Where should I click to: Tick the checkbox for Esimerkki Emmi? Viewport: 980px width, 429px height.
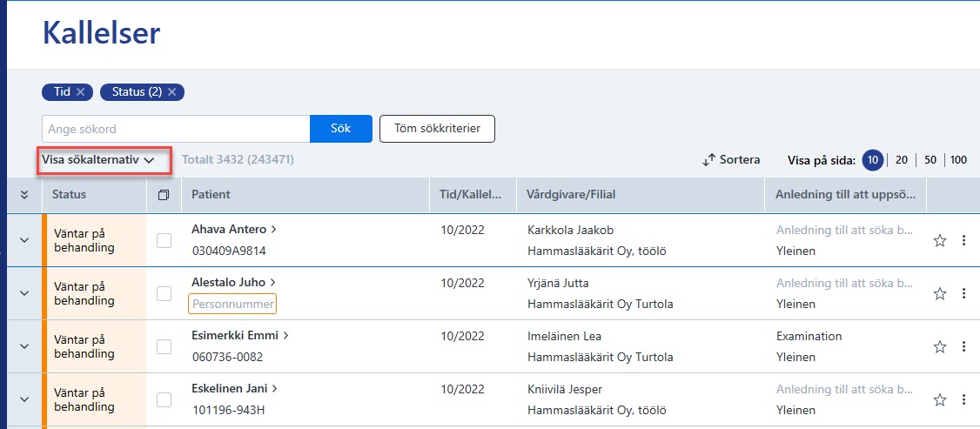tap(164, 346)
